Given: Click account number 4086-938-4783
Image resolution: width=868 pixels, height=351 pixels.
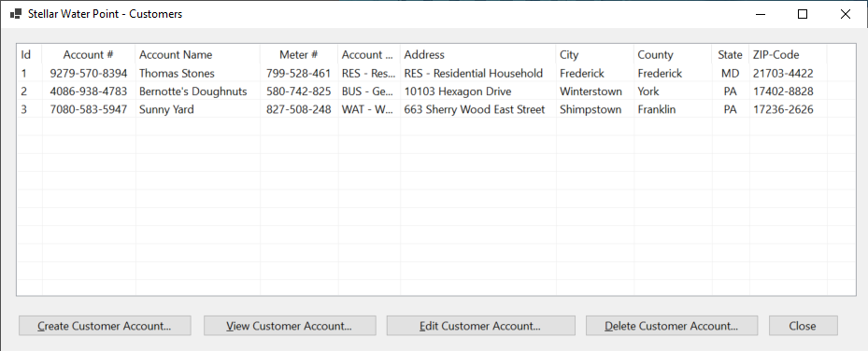Looking at the screenshot, I should (89, 91).
